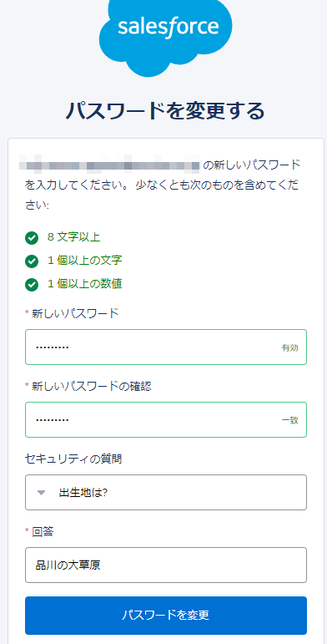The image size is (327, 644).
Task: Focus the 新しいパスワードの確認 input field
Action: [166, 420]
